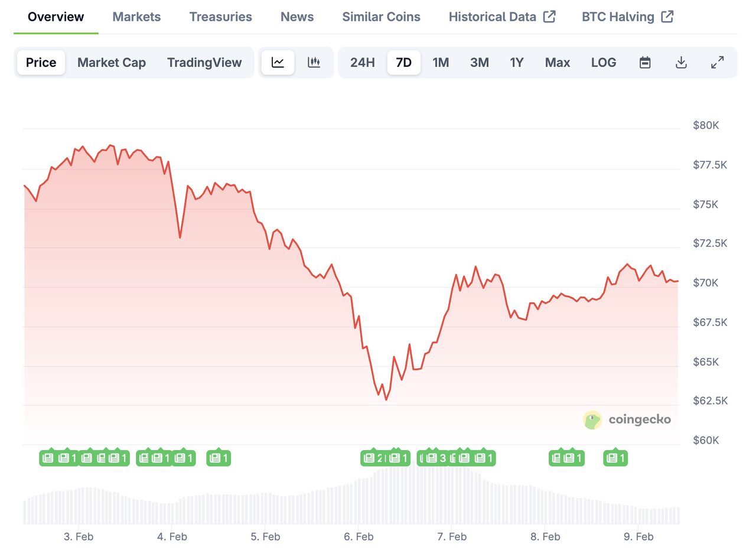
Task: Switch chart to Market Cap
Action: point(112,63)
